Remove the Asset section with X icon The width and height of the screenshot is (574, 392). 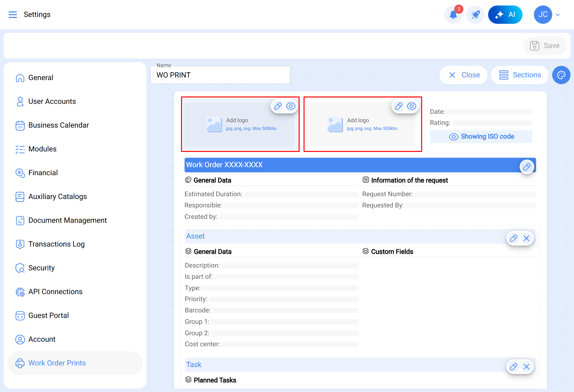pos(526,238)
